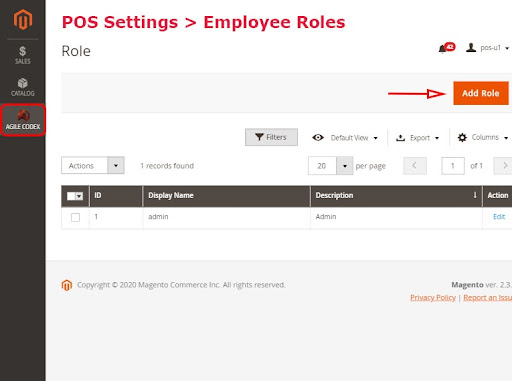
Task: Open the Sales menu in sidebar
Action: click(x=23, y=55)
